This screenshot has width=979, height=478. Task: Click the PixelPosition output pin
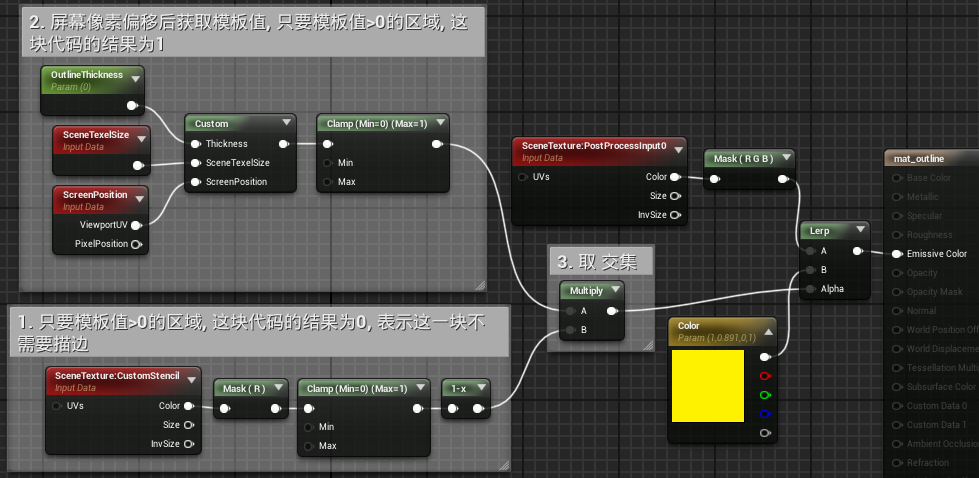click(136, 244)
